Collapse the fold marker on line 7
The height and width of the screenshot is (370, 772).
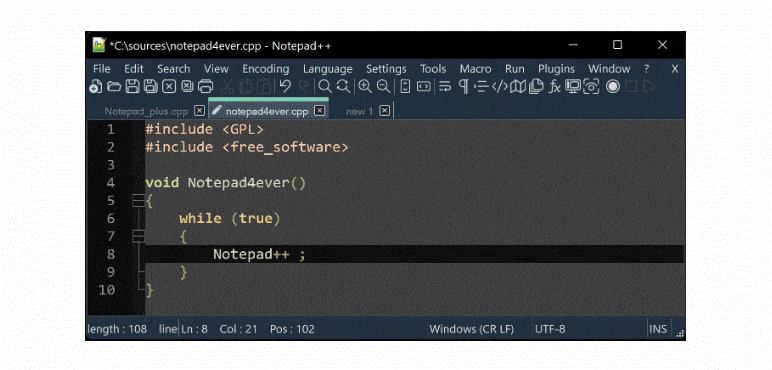(138, 236)
